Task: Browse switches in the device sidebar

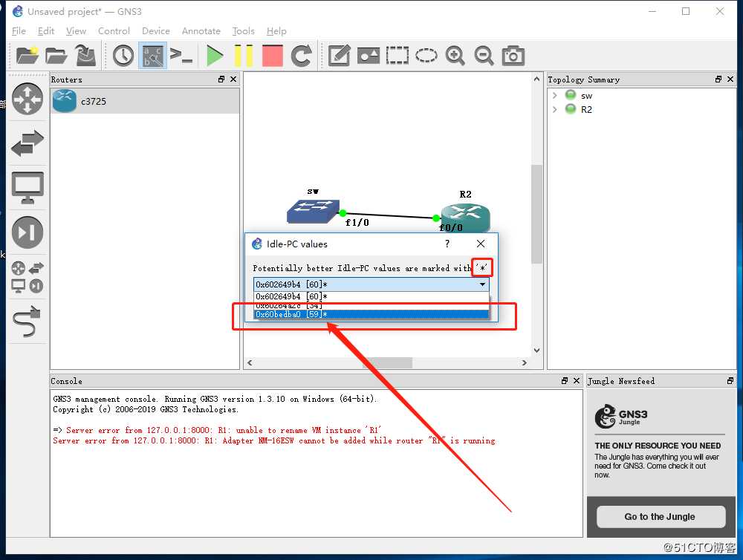Action: (x=27, y=143)
